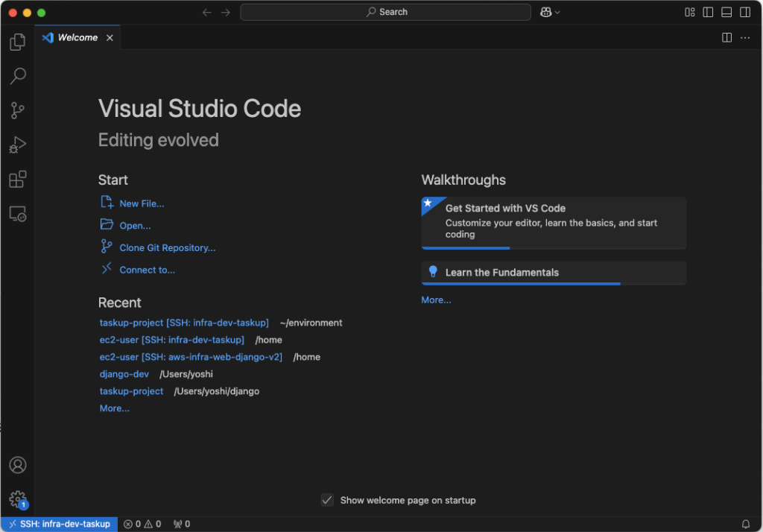Open the Accounts menu
763x532 pixels.
pos(16,464)
